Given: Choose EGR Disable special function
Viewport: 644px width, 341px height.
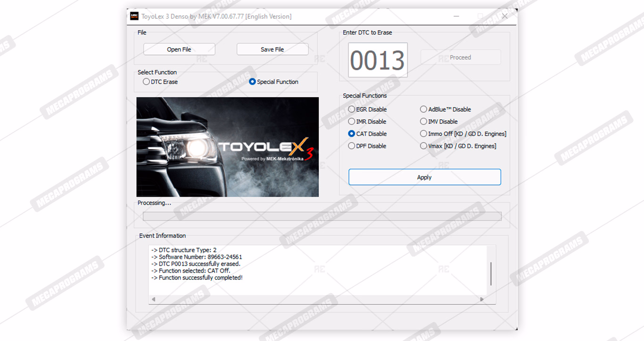Looking at the screenshot, I should 367,109.
